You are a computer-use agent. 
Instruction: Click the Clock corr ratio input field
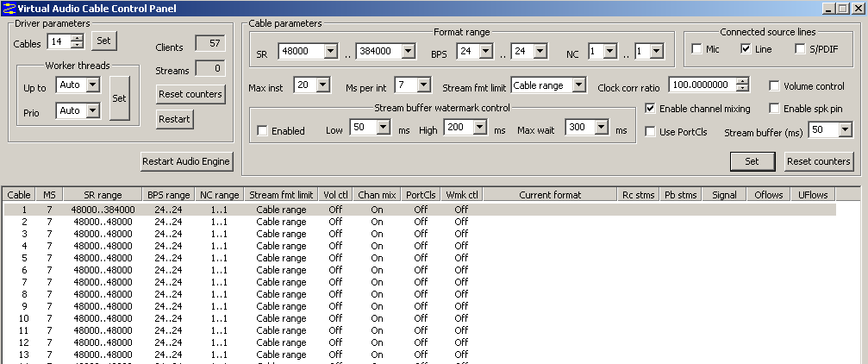(703, 85)
